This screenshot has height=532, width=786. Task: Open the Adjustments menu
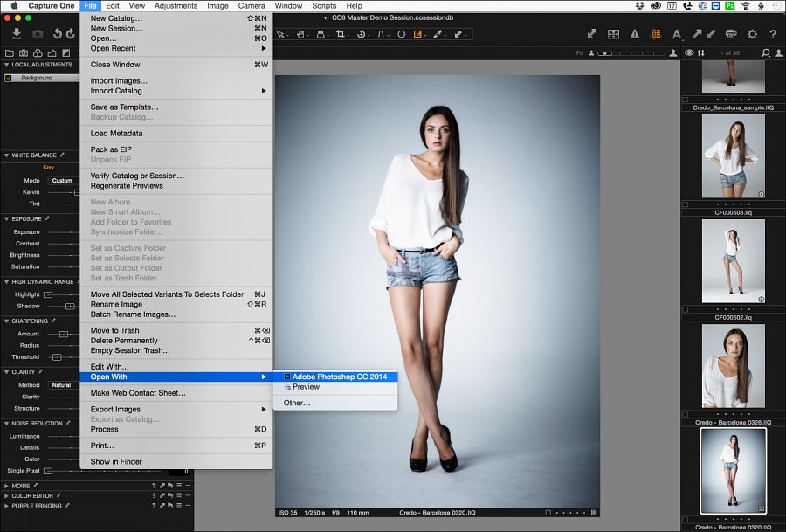coord(176,5)
